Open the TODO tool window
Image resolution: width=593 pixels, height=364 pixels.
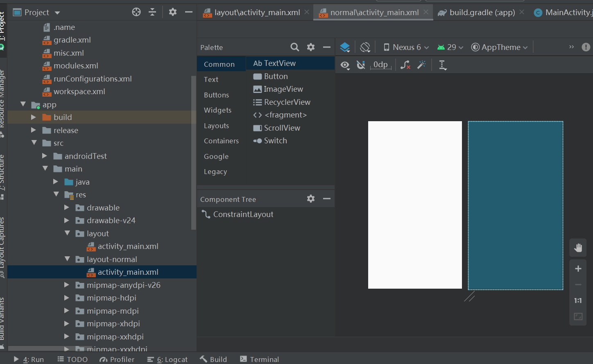pos(72,359)
